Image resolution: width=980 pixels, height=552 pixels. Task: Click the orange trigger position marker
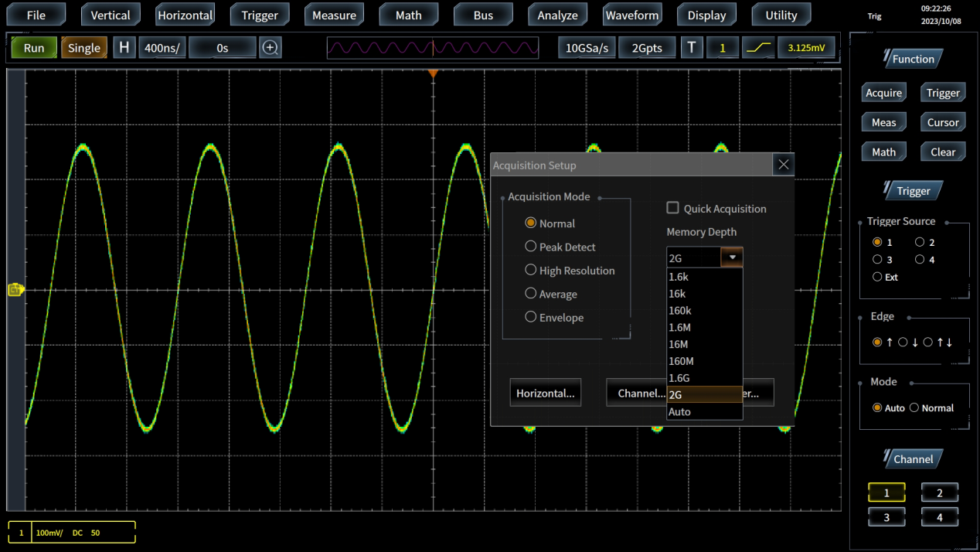434,73
